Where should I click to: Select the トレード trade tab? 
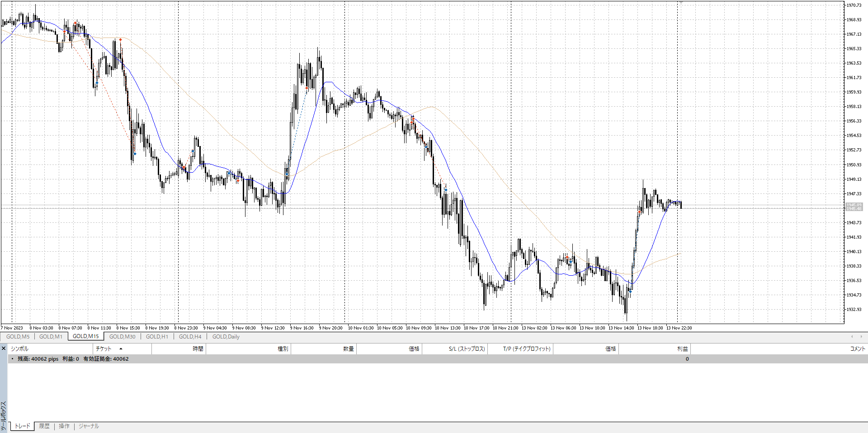tap(22, 426)
